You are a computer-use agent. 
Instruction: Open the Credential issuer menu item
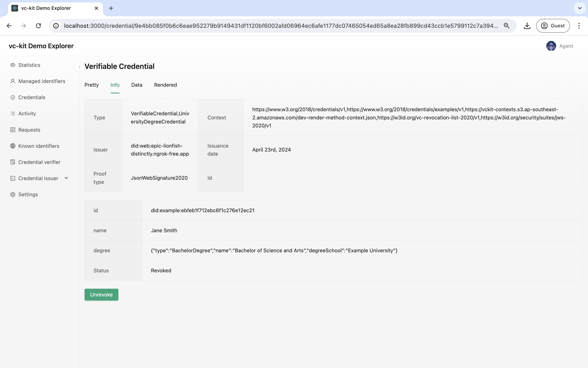click(38, 178)
